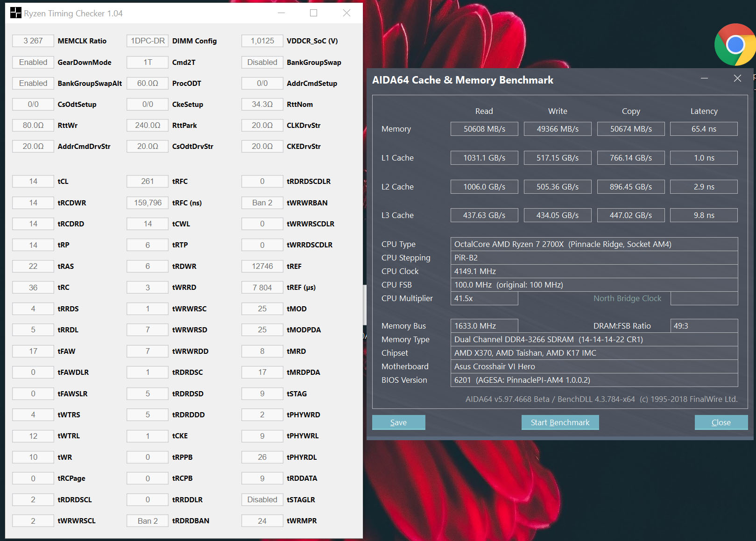Click the tMRDPDA value 17
This screenshot has width=756, height=541.
[x=262, y=372]
